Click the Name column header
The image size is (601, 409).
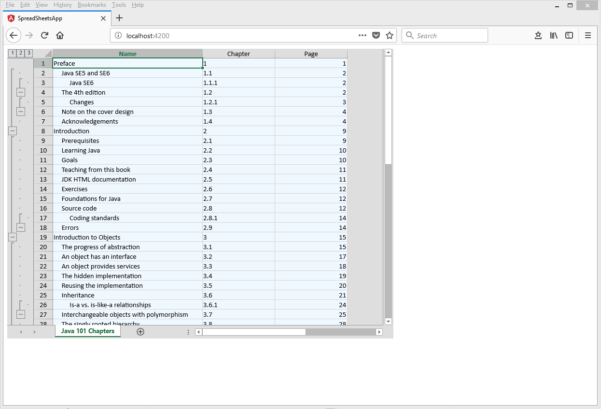pyautogui.click(x=127, y=53)
